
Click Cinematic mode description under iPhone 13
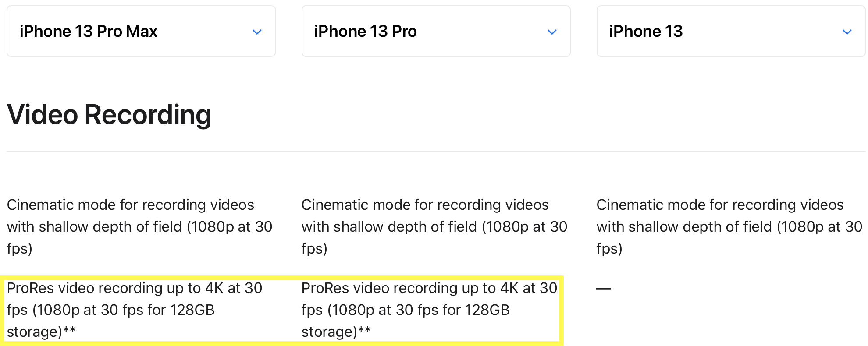(x=729, y=226)
